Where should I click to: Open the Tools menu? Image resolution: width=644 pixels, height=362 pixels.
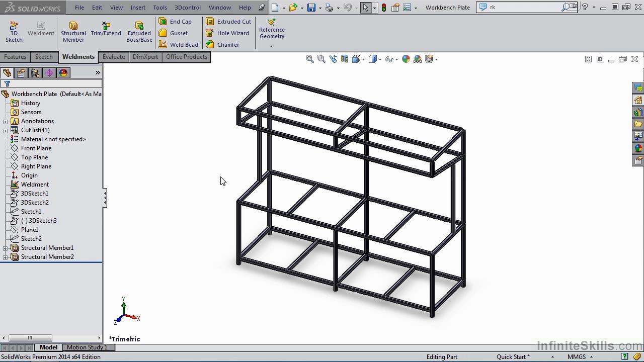pos(160,8)
